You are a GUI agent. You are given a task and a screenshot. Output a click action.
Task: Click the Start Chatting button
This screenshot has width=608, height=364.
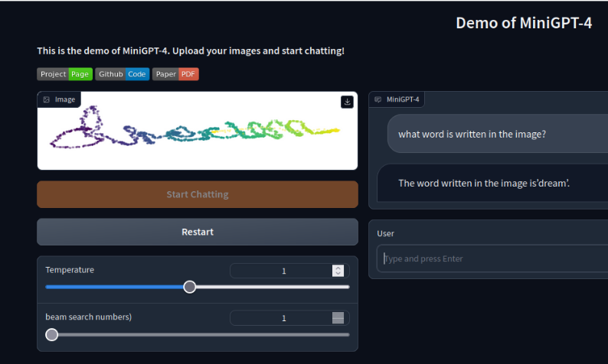(x=198, y=194)
